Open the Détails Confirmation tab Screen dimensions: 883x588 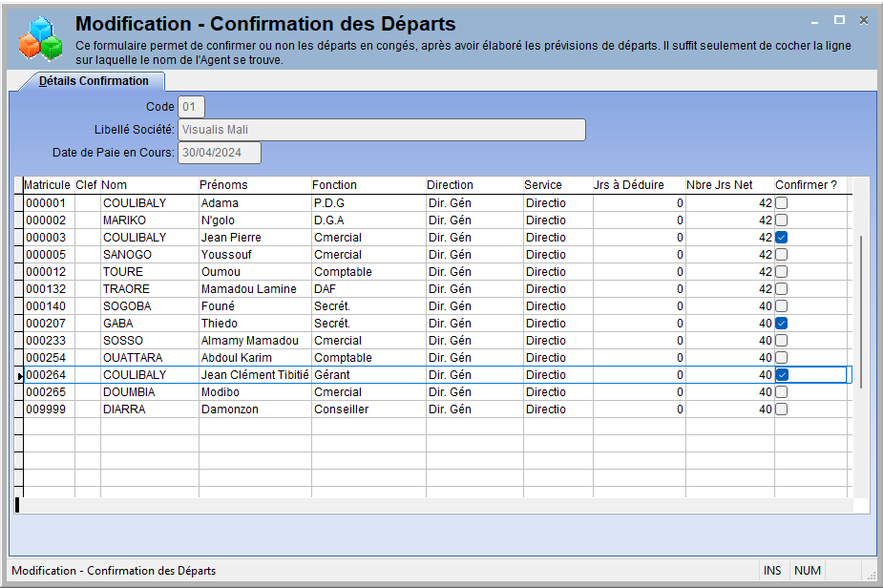point(94,81)
